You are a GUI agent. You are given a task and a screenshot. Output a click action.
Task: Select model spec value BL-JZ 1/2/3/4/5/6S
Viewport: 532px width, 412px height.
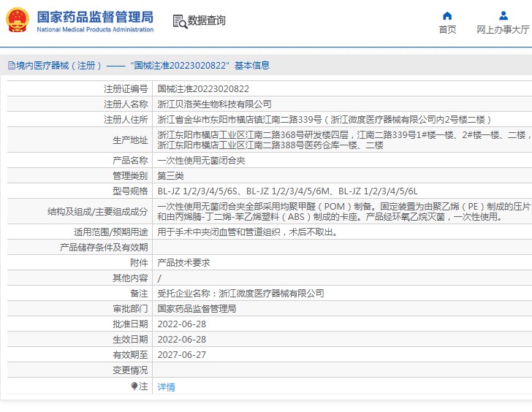(x=197, y=191)
